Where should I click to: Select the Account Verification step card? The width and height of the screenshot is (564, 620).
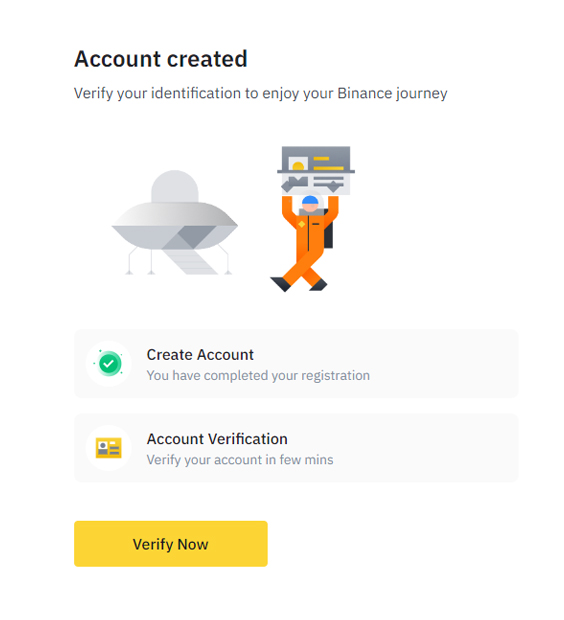pyautogui.click(x=296, y=448)
